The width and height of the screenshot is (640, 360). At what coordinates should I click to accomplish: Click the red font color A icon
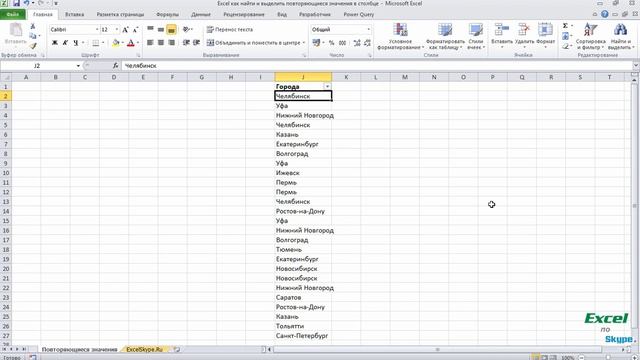(131, 42)
